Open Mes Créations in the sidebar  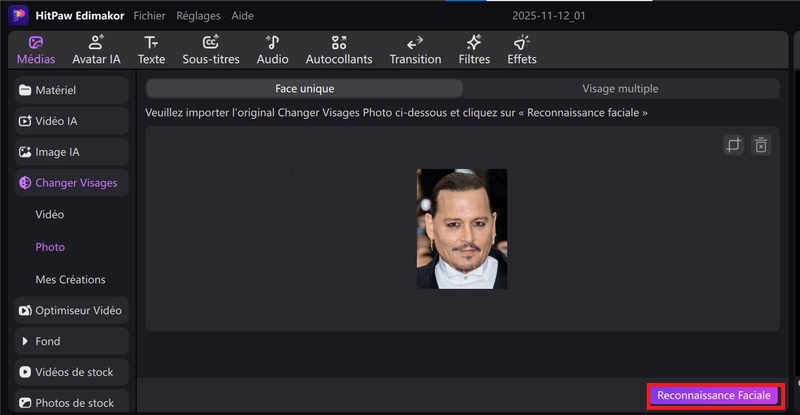click(x=70, y=280)
